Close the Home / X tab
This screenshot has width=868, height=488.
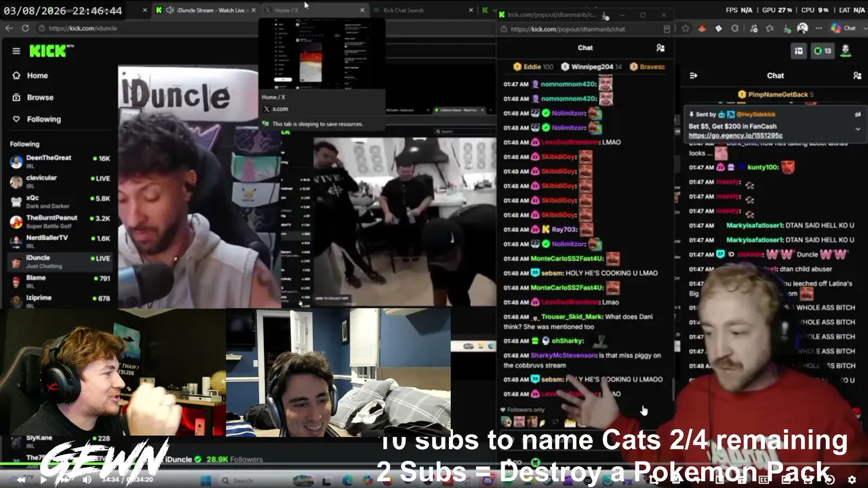pyautogui.click(x=362, y=10)
